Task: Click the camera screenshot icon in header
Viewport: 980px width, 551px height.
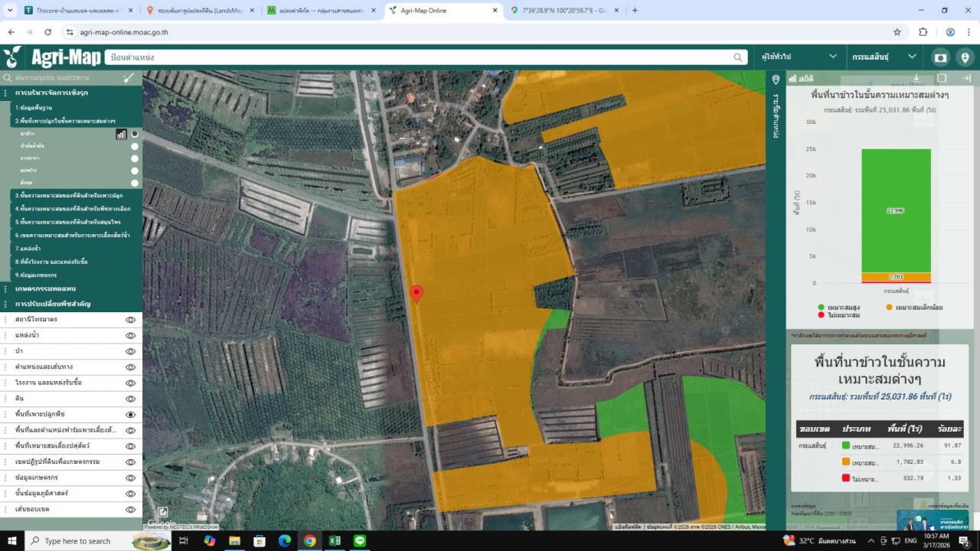Action: point(940,57)
